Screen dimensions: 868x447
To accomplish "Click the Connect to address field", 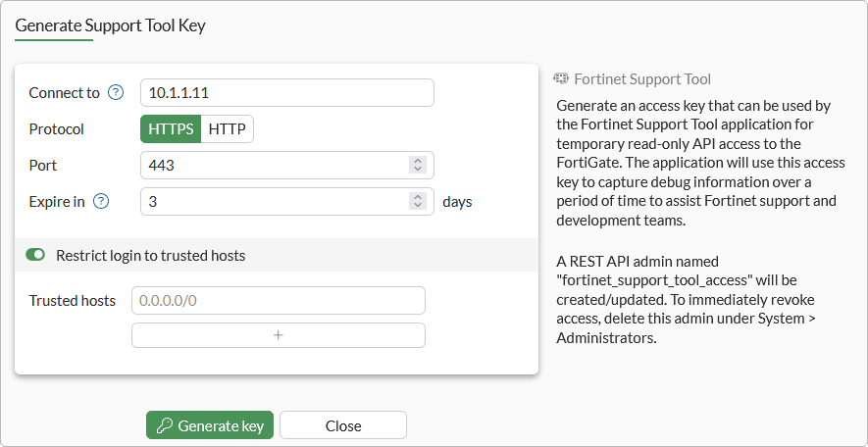I will 286,93.
